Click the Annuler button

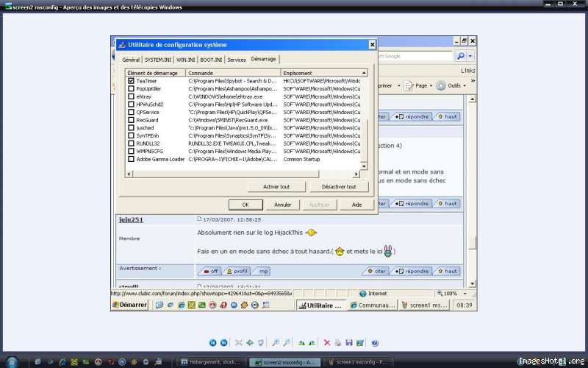283,205
